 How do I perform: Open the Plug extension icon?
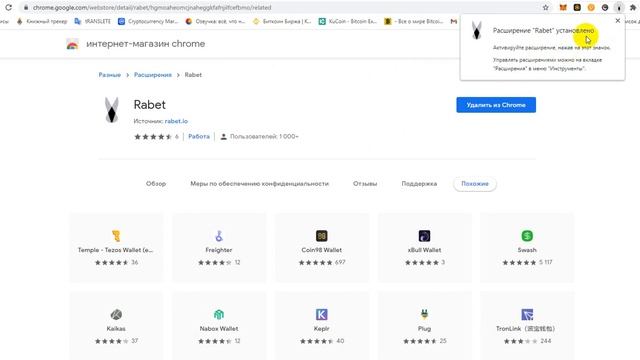(x=424, y=314)
